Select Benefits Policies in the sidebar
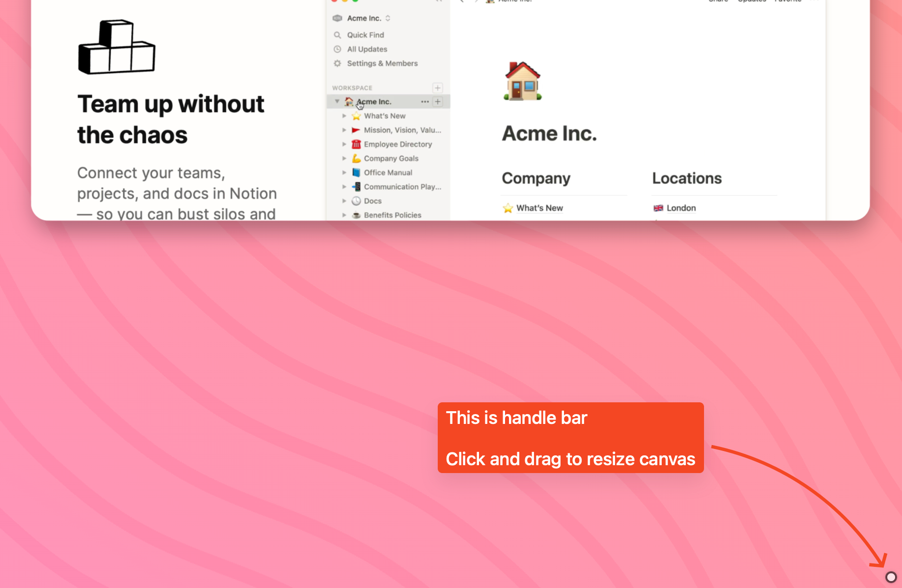 [393, 215]
